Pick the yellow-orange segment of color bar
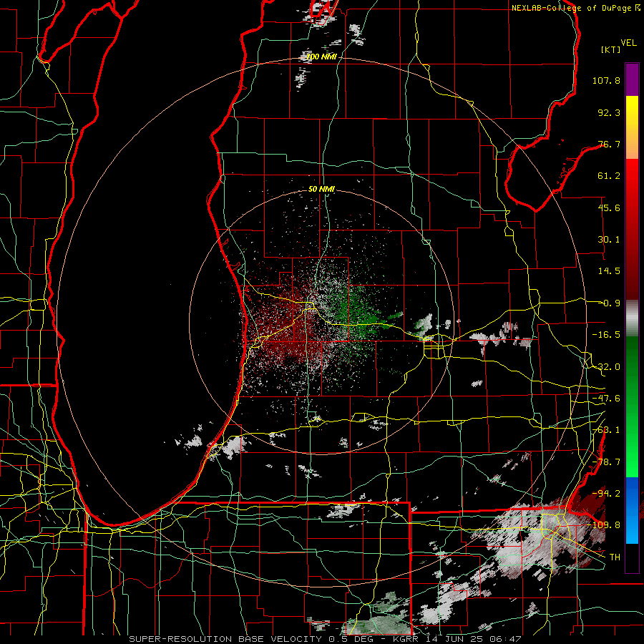Image resolution: width=644 pixels, height=644 pixels. [632, 127]
